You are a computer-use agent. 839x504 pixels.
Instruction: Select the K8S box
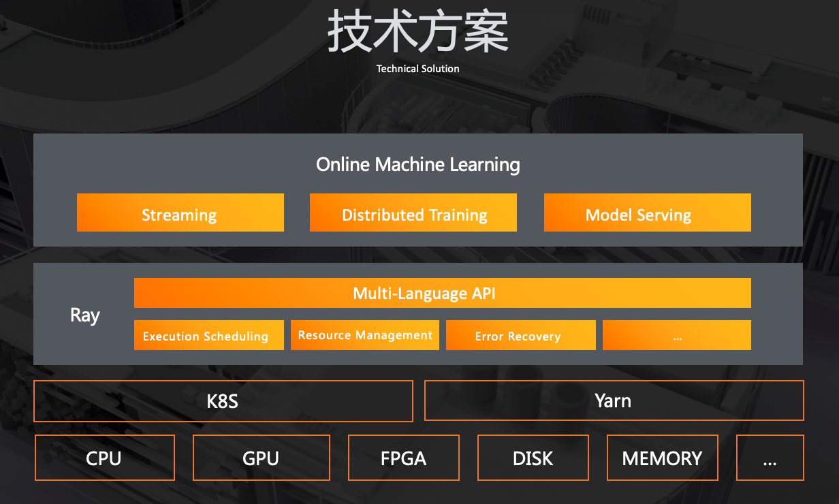pyautogui.click(x=223, y=400)
